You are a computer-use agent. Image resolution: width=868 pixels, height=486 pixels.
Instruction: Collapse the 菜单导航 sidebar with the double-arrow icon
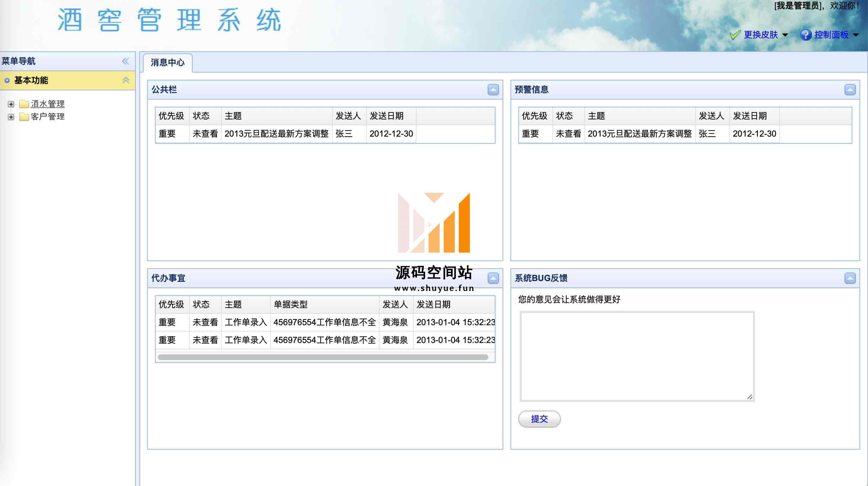(x=125, y=61)
